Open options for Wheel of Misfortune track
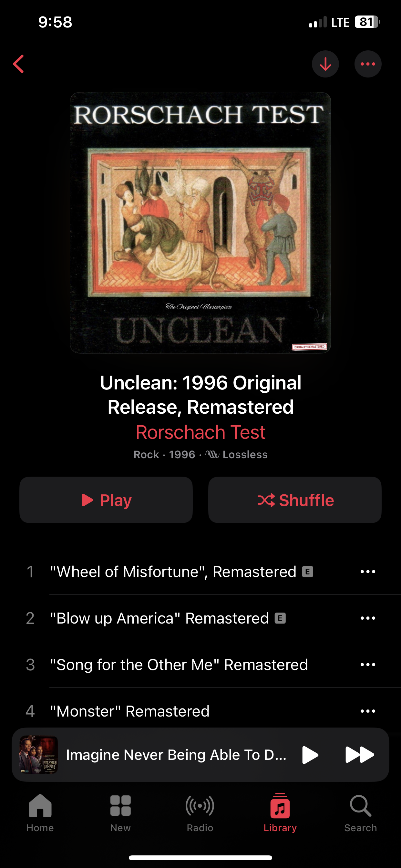The height and width of the screenshot is (868, 401). [x=368, y=572]
